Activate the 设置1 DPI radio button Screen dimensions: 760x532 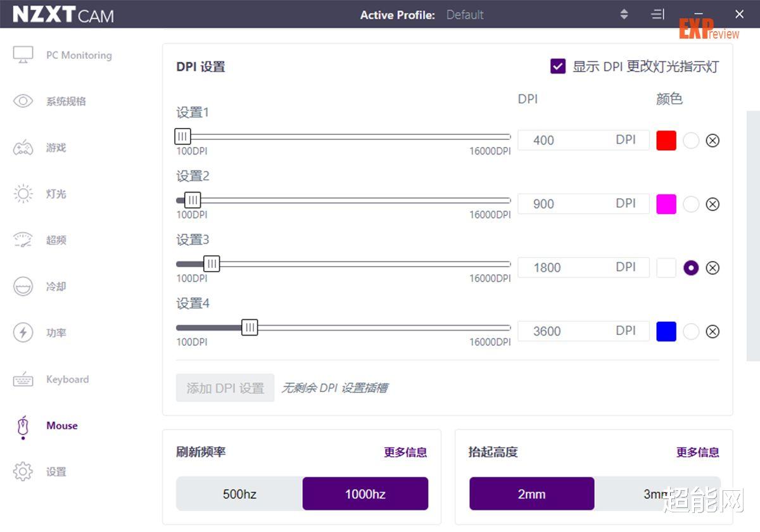pos(691,141)
